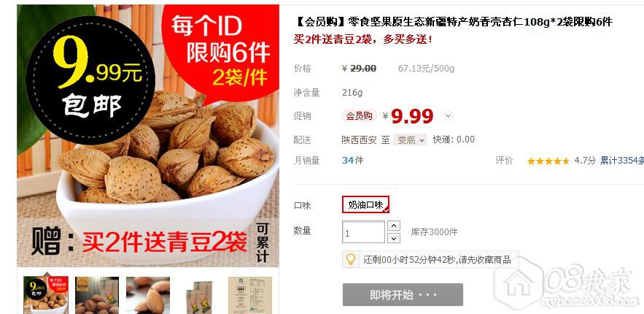Image resolution: width=644 pixels, height=314 pixels.
Task: Increase quantity with the up arrow
Action: 393,226
